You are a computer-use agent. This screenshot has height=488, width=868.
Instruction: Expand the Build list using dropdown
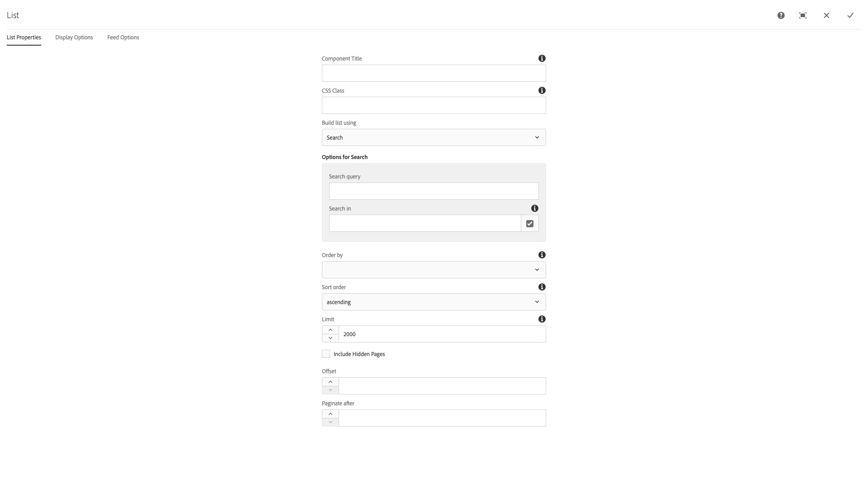coord(434,137)
